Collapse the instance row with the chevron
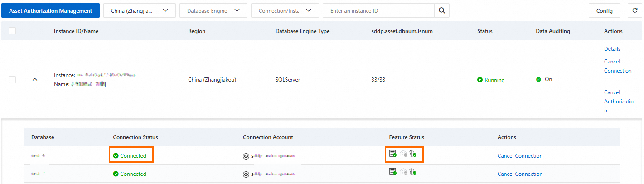 [x=35, y=80]
